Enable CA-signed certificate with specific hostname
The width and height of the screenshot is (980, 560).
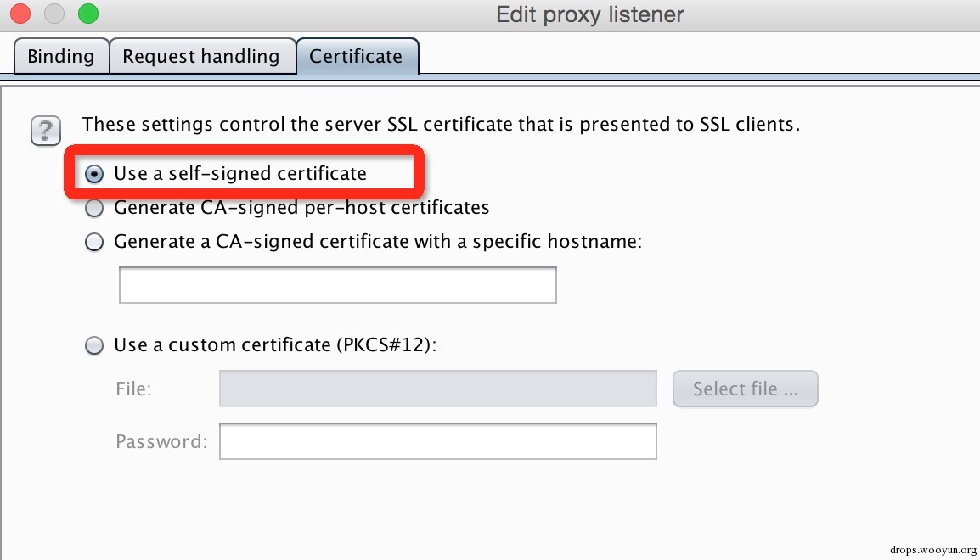[96, 243]
